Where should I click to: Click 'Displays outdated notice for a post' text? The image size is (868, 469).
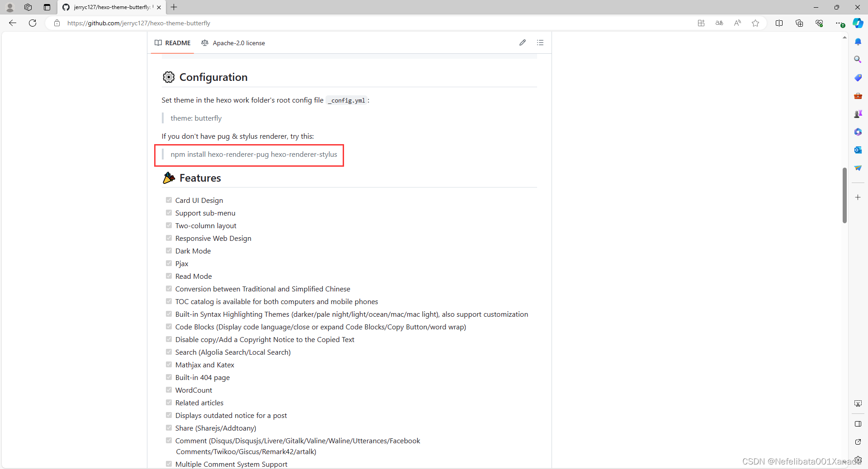pos(231,416)
